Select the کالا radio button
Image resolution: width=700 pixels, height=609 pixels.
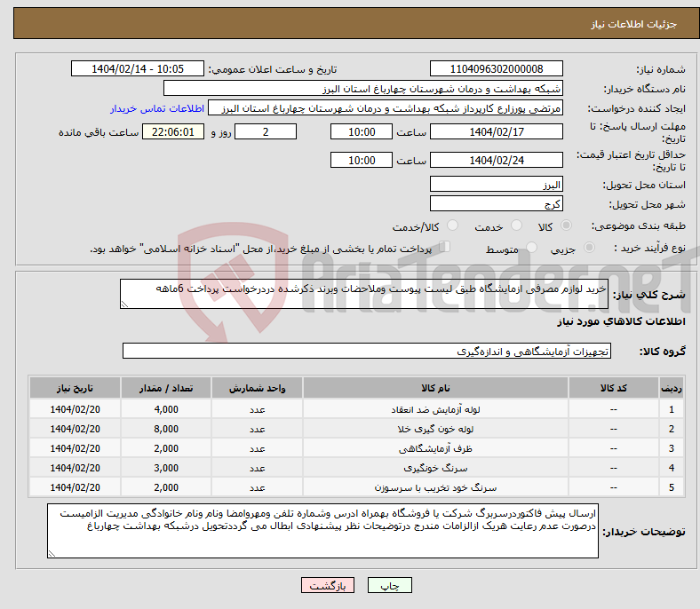tap(566, 225)
